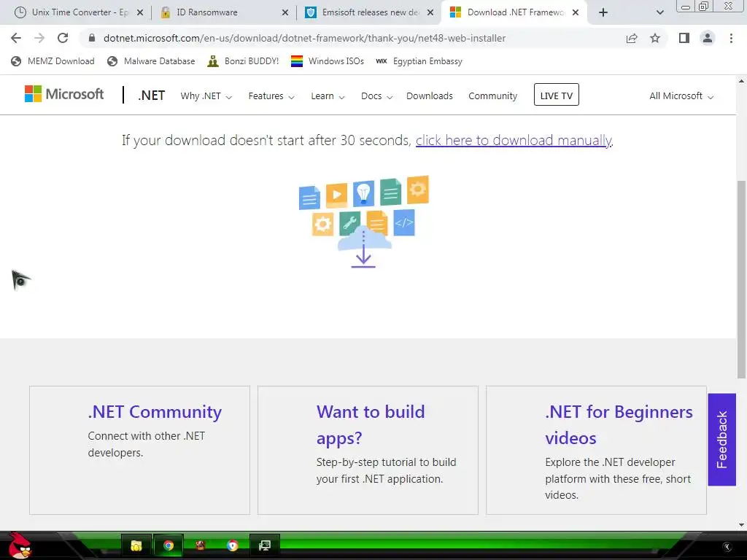Click the download cloud illustration
Screen dimensions: 747x560
click(364, 222)
